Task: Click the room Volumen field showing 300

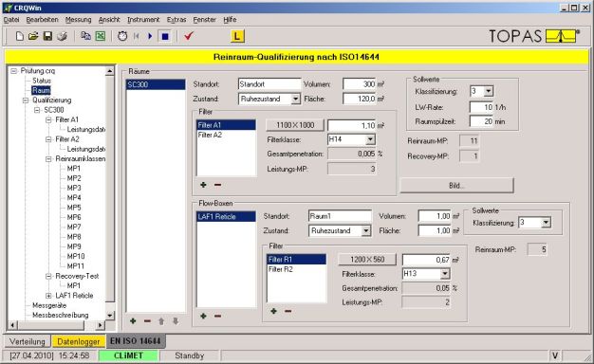Action: click(x=359, y=84)
